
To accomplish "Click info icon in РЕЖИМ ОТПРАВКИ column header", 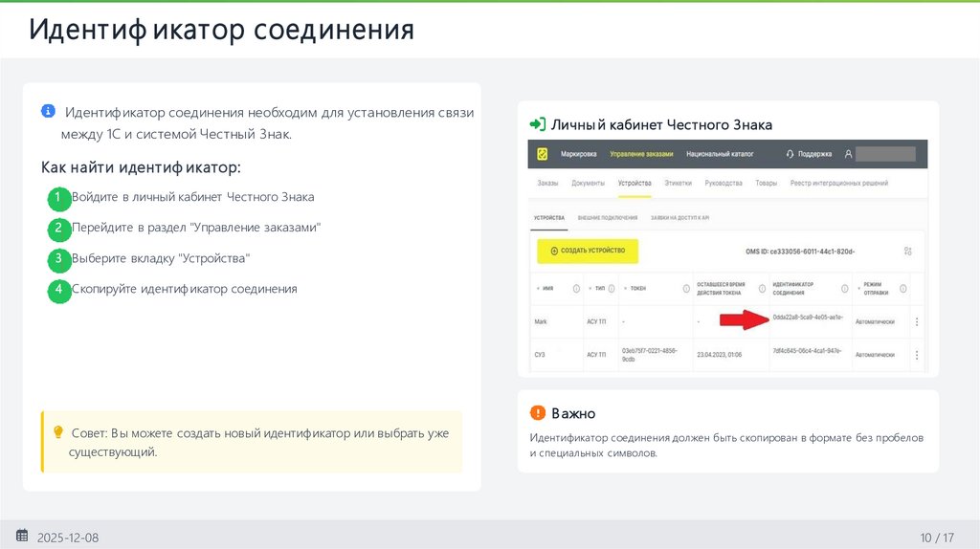I will [x=902, y=289].
